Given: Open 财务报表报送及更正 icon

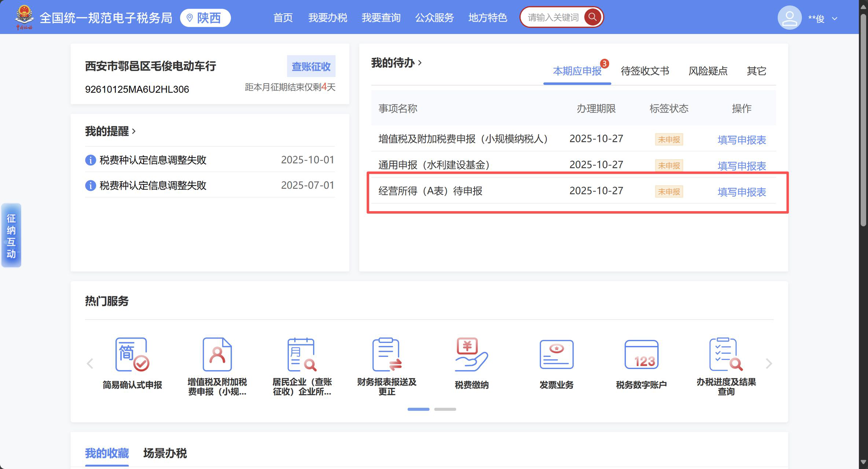Looking at the screenshot, I should [387, 355].
